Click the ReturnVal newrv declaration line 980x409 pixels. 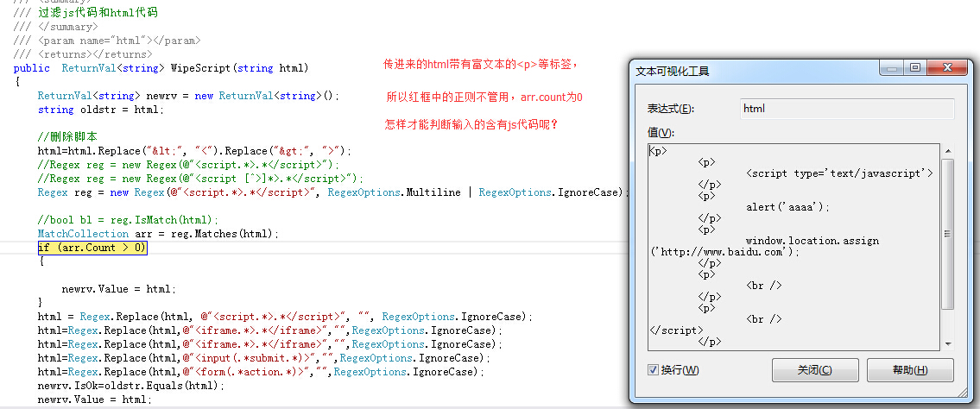click(188, 96)
